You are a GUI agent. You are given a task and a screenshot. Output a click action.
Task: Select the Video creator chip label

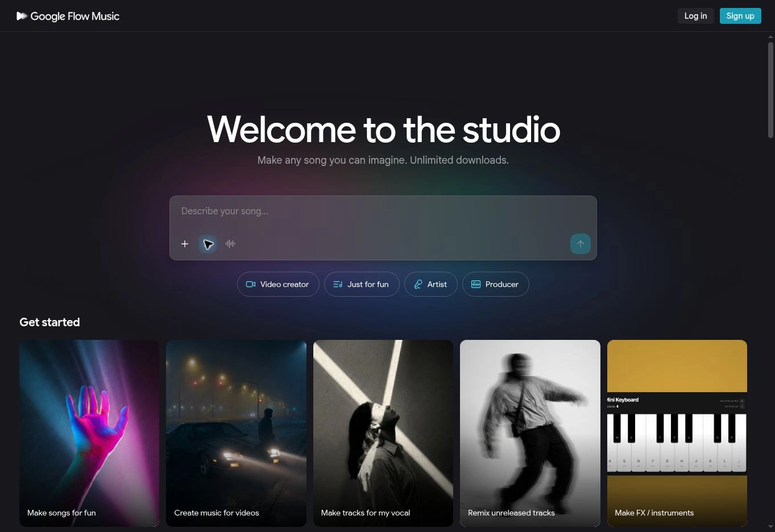[x=284, y=284]
